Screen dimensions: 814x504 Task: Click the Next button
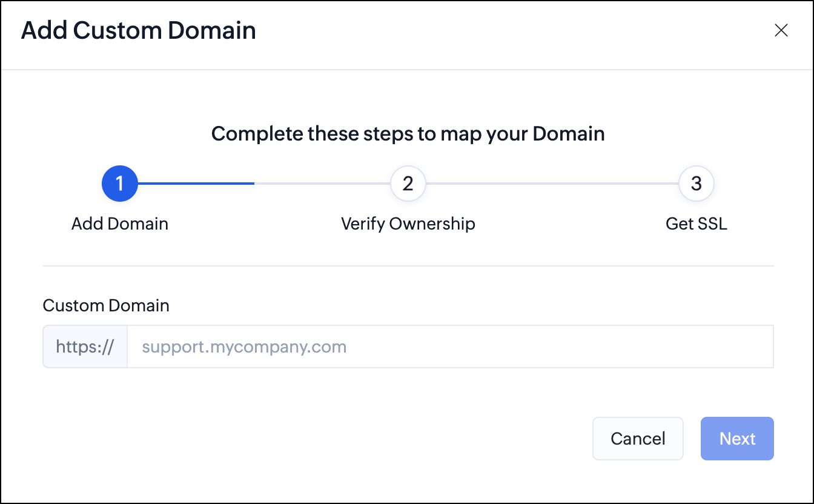click(737, 439)
